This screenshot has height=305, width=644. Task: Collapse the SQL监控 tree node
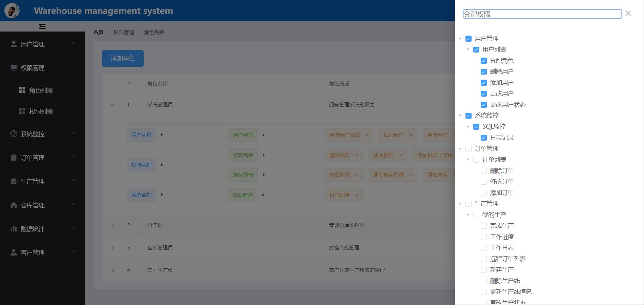click(x=468, y=127)
